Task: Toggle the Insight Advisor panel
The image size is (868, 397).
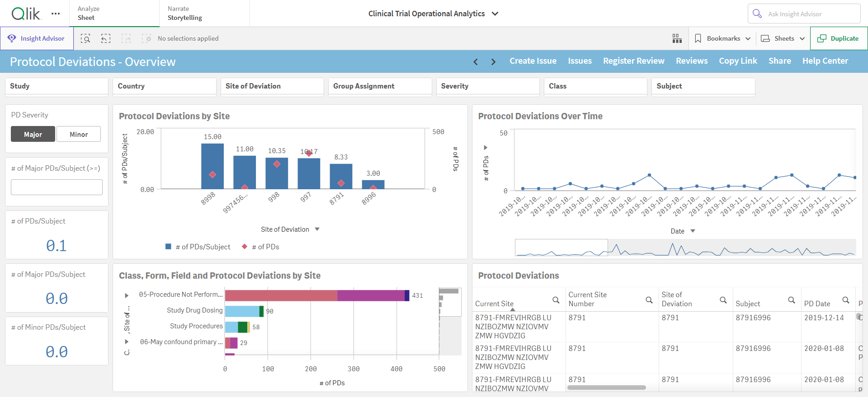Action: (x=37, y=38)
